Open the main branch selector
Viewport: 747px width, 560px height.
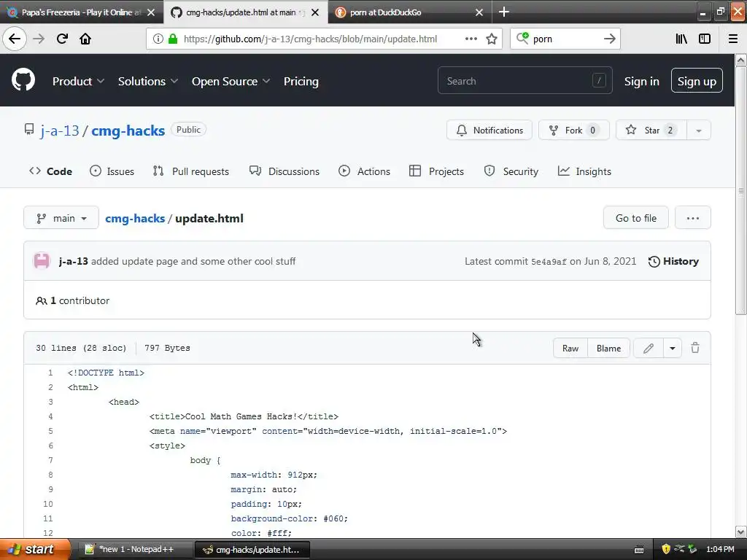[61, 218]
